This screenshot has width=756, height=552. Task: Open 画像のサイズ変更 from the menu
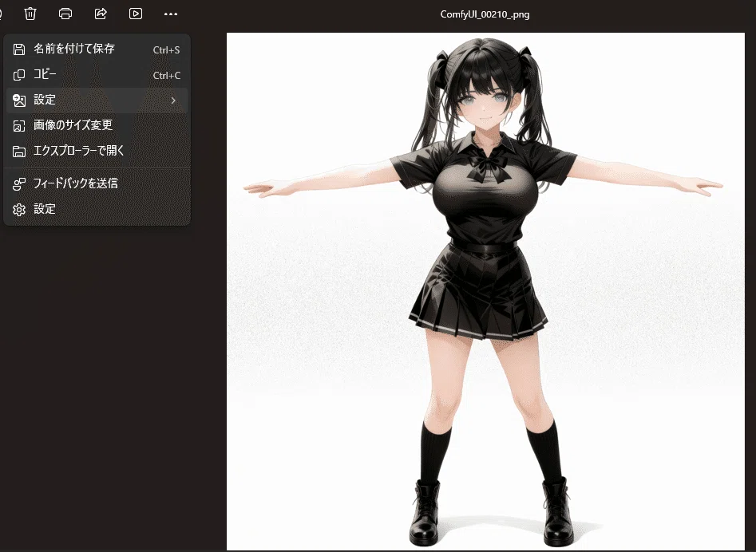[x=97, y=126]
